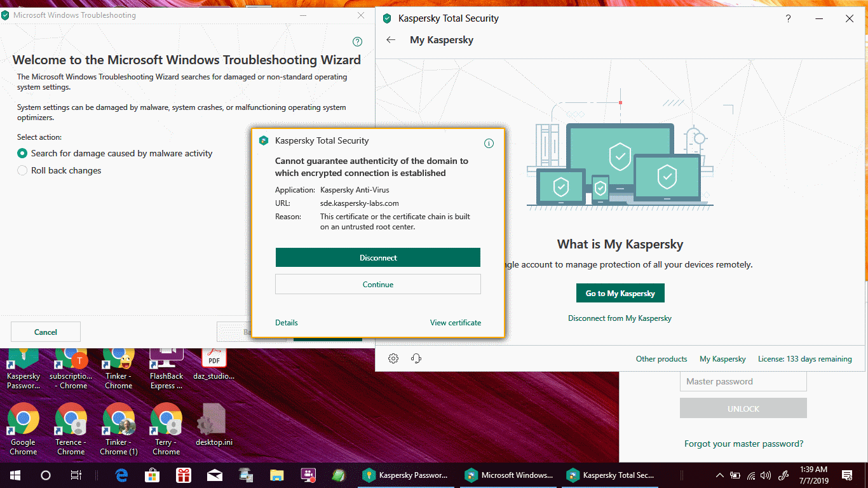Switch to Kaspersky Password Manager taskbar window
The width and height of the screenshot is (868, 488).
click(x=405, y=475)
